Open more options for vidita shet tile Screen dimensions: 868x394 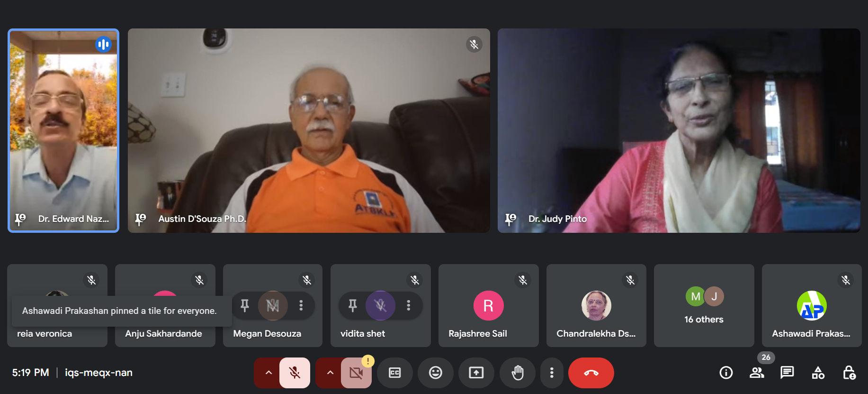[408, 305]
